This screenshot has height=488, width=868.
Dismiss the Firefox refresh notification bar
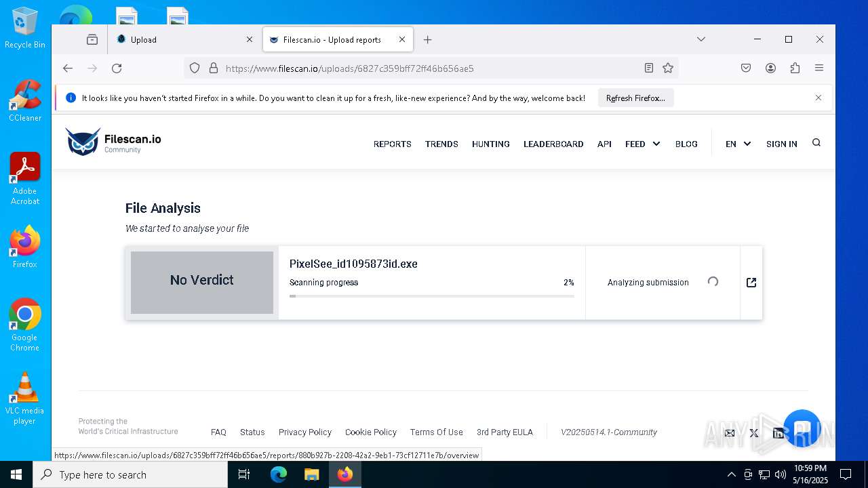(818, 98)
